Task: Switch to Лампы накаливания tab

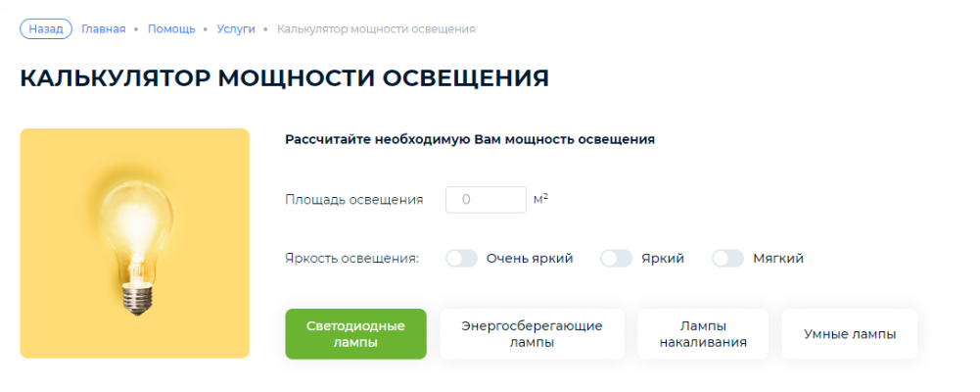Action: (x=703, y=334)
